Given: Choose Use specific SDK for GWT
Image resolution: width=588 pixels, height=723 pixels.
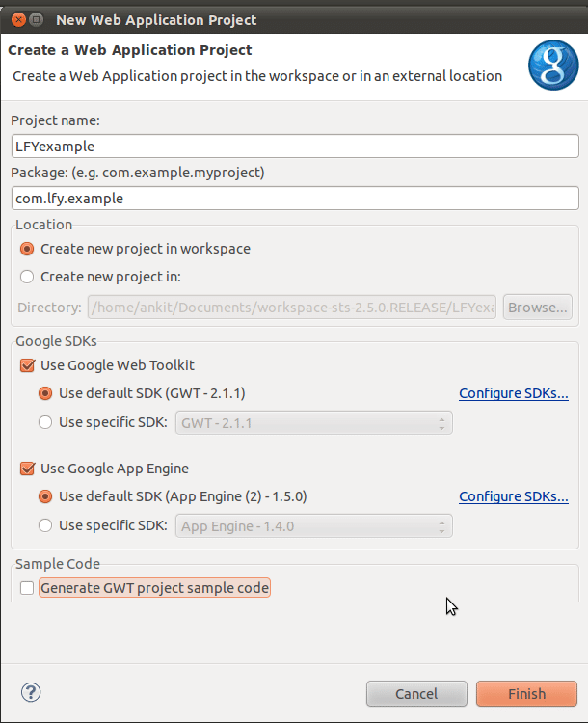Looking at the screenshot, I should 45,422.
